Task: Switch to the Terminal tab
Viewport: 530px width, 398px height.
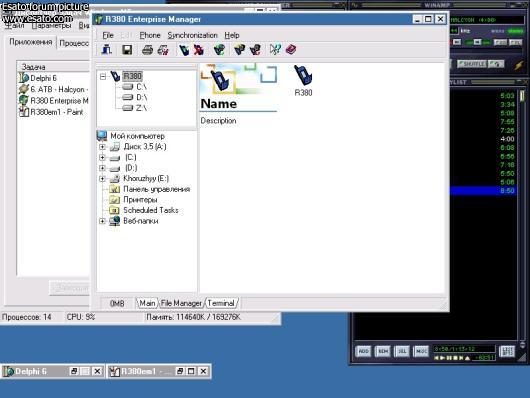Action: pyautogui.click(x=221, y=303)
